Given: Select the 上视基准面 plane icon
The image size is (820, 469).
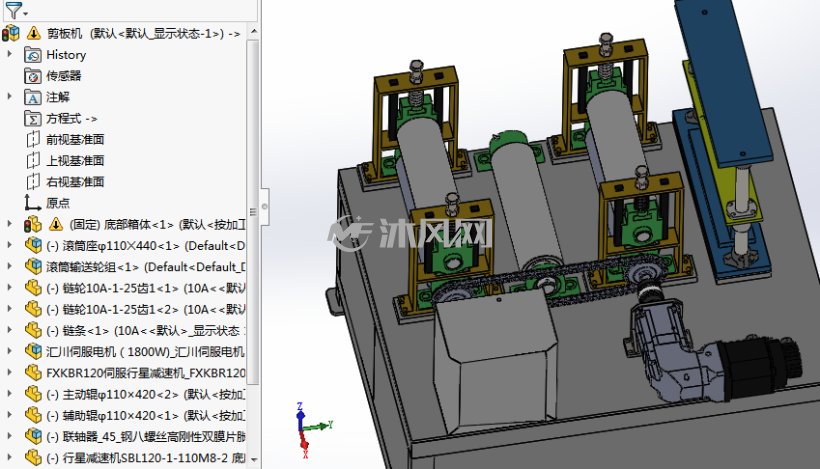Looking at the screenshot, I should click(32, 161).
